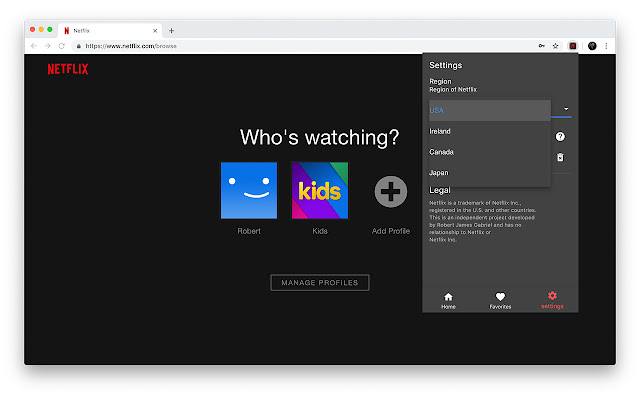Click the password key icon in address bar
Screen dimensions: 640x400
[x=542, y=46]
